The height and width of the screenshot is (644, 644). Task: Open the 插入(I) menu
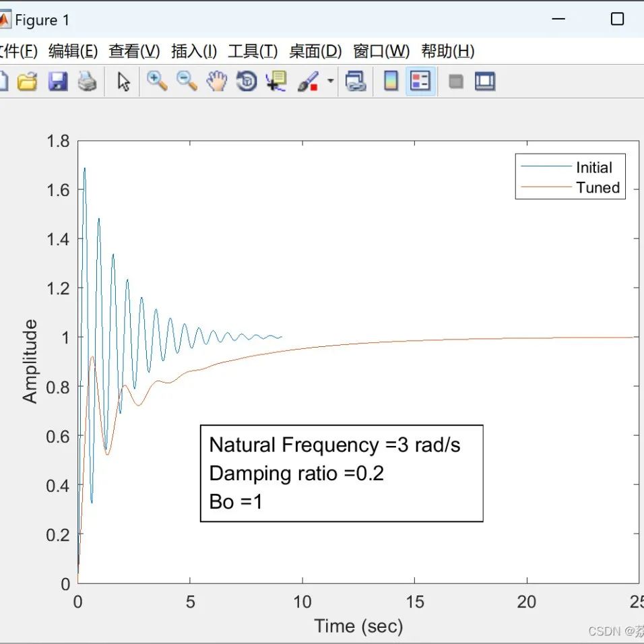pos(194,51)
